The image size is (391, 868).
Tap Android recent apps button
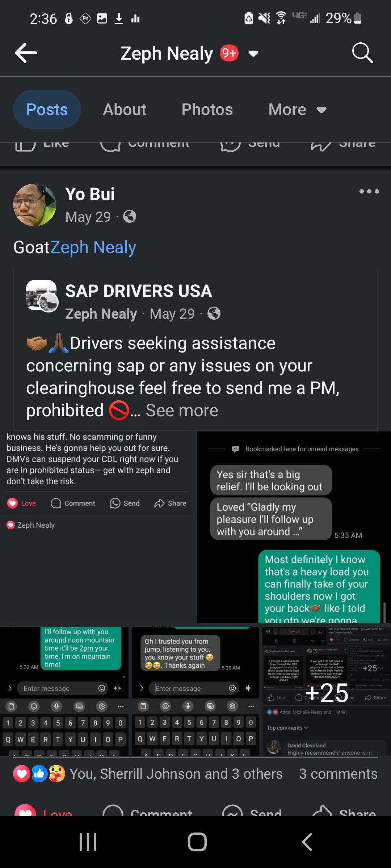pyautogui.click(x=88, y=842)
